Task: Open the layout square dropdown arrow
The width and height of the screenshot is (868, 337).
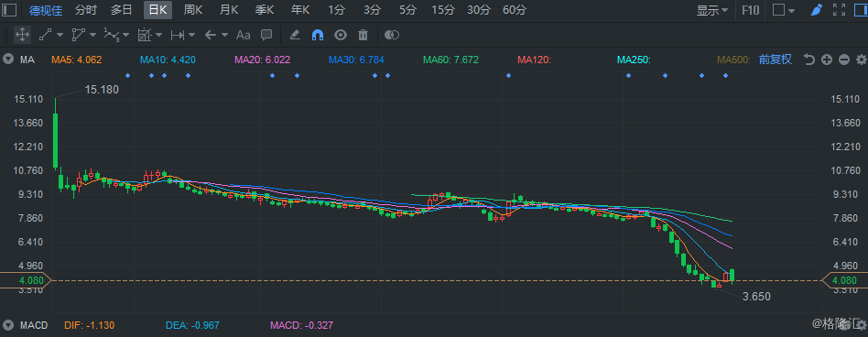Action: (x=791, y=10)
